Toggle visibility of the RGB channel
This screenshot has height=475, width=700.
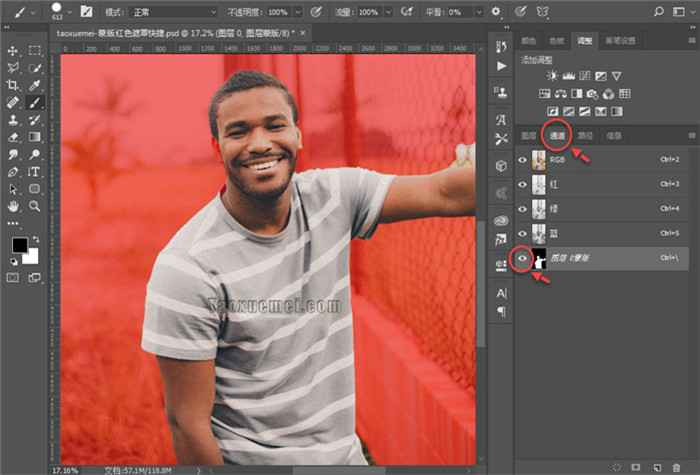tap(523, 160)
